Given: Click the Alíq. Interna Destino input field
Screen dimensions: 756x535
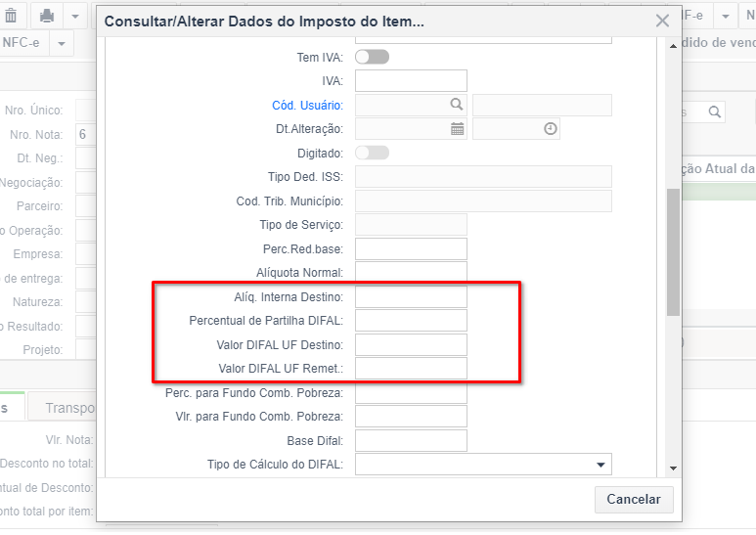Looking at the screenshot, I should [411, 296].
